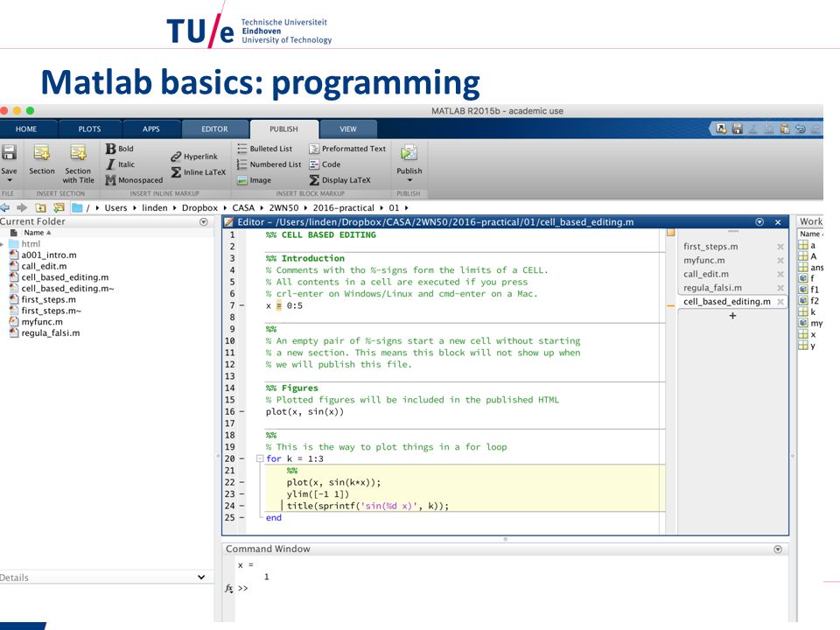Click the CASA path segment
The height and width of the screenshot is (630, 840).
[x=243, y=208]
